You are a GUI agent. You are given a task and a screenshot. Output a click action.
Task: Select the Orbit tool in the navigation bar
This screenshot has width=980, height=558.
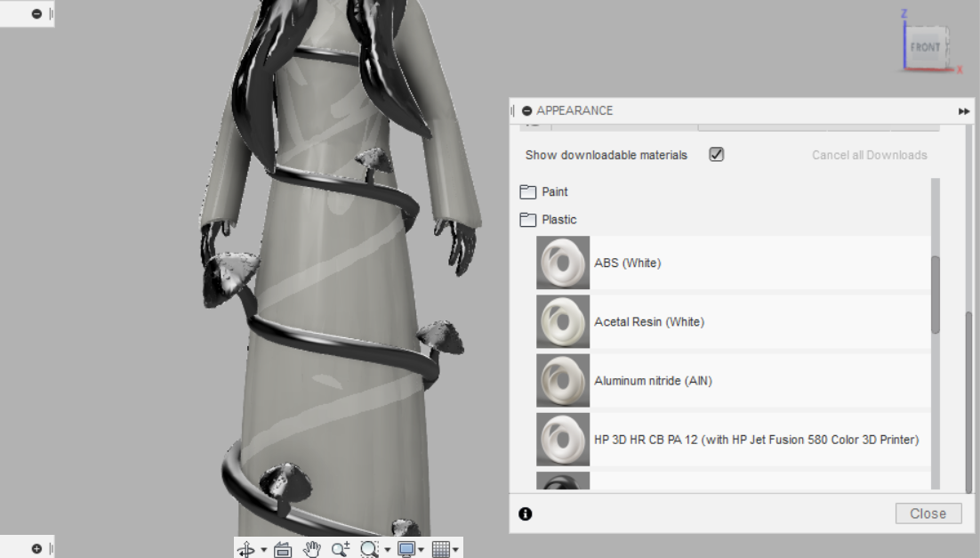pyautogui.click(x=245, y=548)
